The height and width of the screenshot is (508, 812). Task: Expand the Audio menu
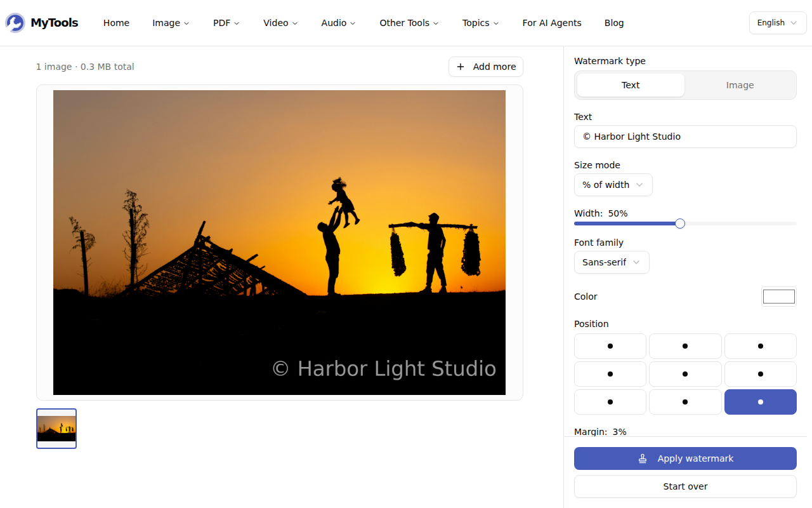(x=338, y=23)
